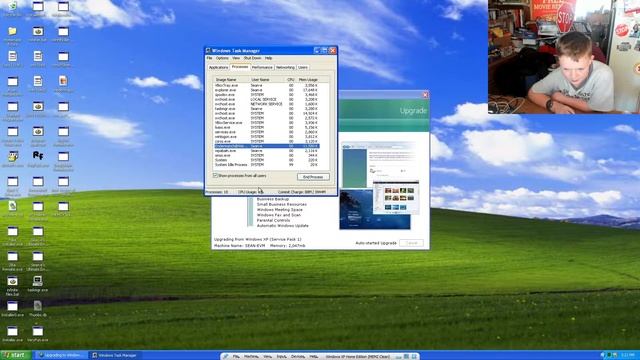Open Task Manager's Options menu
The width and height of the screenshot is (640, 360).
(222, 58)
